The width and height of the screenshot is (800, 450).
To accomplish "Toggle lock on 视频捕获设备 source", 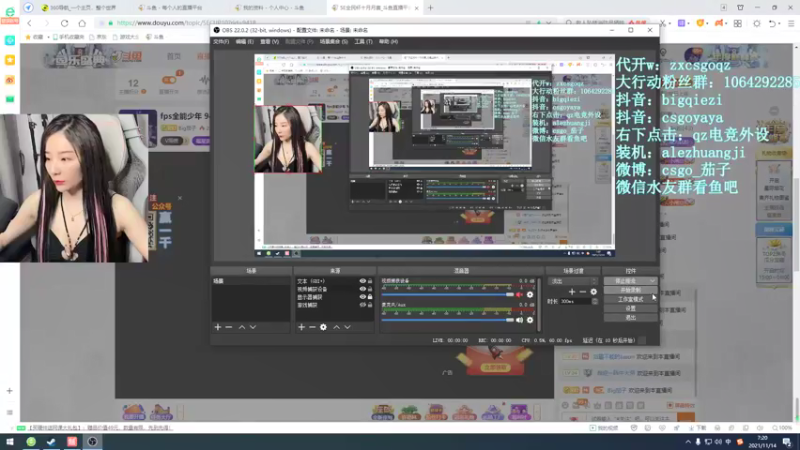I will [370, 289].
